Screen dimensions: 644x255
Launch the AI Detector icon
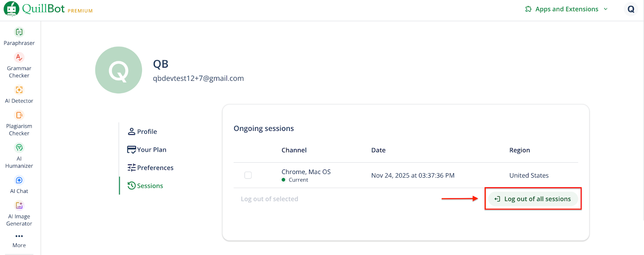pyautogui.click(x=19, y=90)
